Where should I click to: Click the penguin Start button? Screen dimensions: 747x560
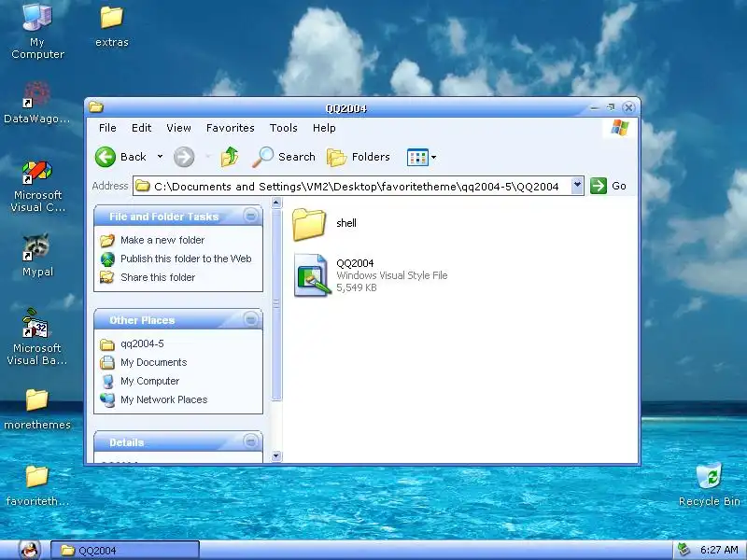coord(30,551)
